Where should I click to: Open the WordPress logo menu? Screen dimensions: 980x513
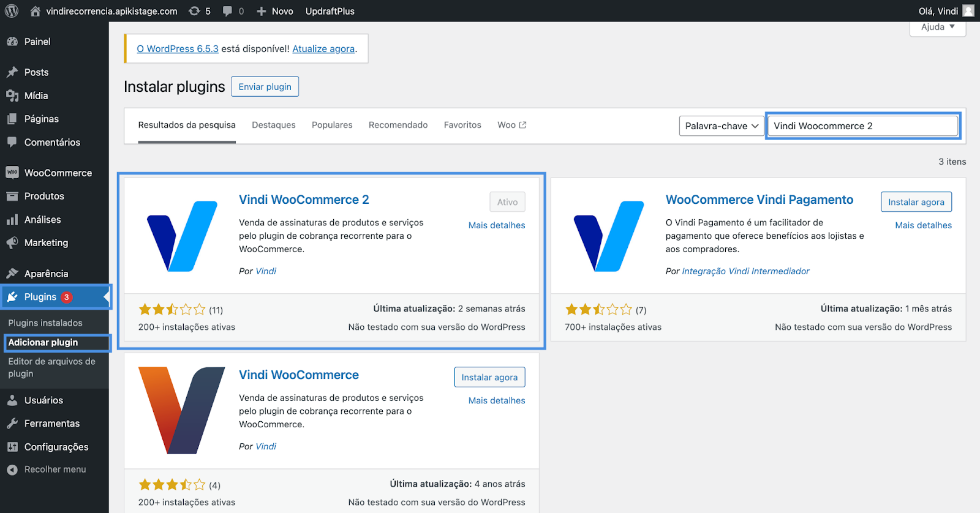pos(12,11)
